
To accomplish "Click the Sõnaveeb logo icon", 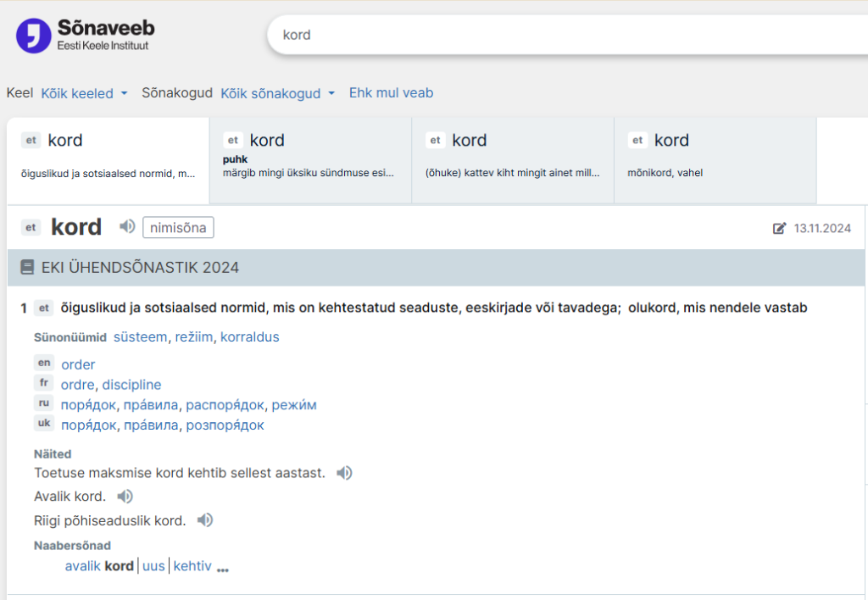I will pyautogui.click(x=34, y=36).
